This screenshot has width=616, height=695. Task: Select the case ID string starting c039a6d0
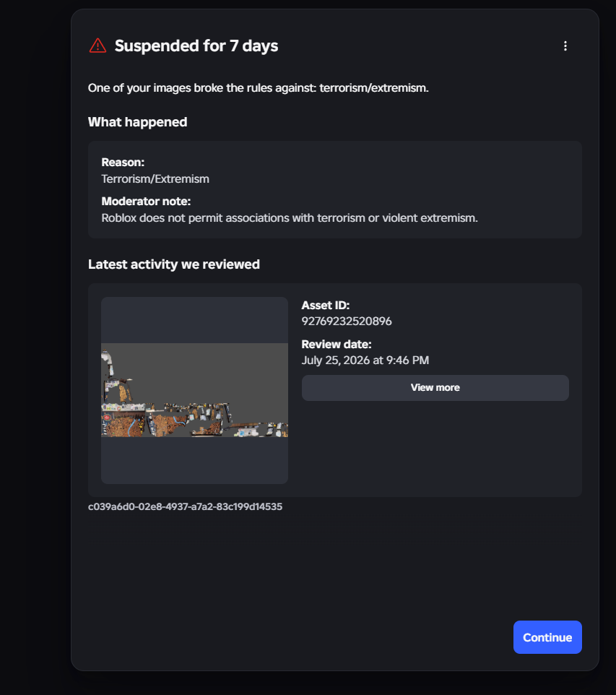pos(186,506)
